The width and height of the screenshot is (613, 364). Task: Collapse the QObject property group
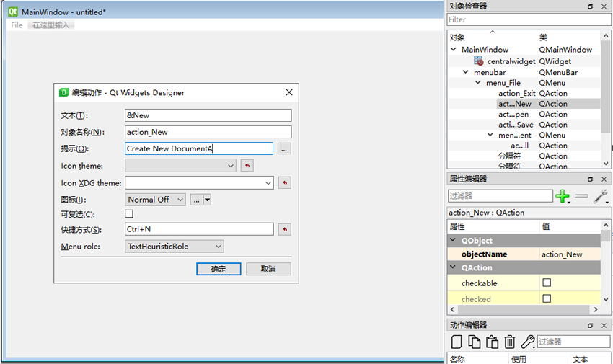[453, 240]
